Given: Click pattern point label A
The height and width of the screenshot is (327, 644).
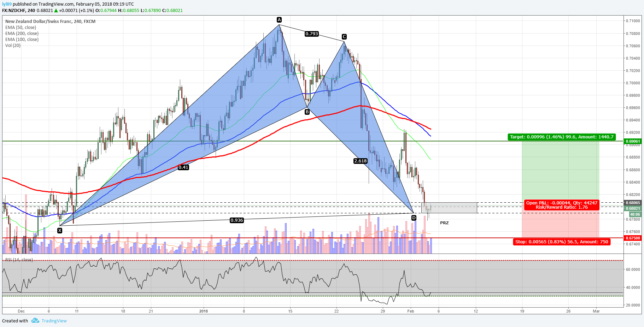Looking at the screenshot, I should pos(279,20).
